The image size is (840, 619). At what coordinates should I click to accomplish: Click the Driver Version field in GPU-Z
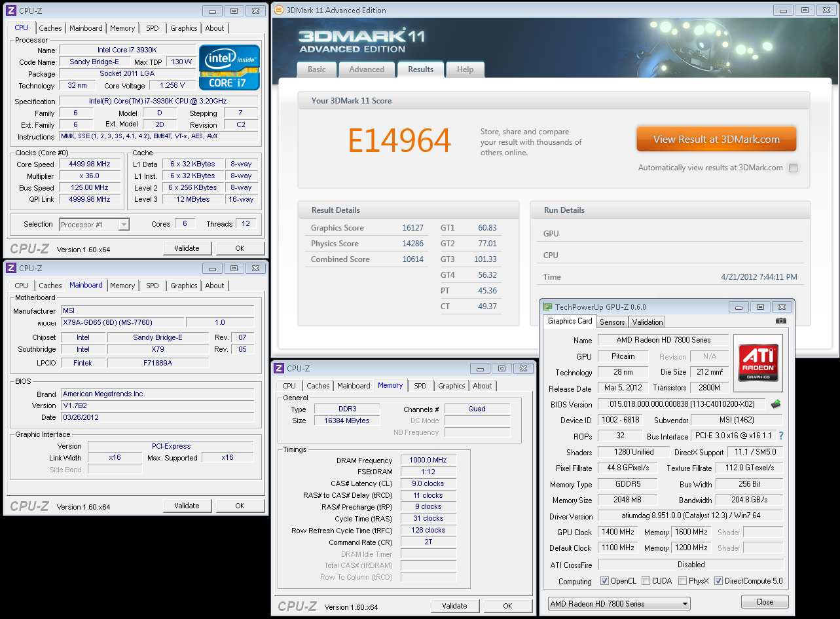691,516
